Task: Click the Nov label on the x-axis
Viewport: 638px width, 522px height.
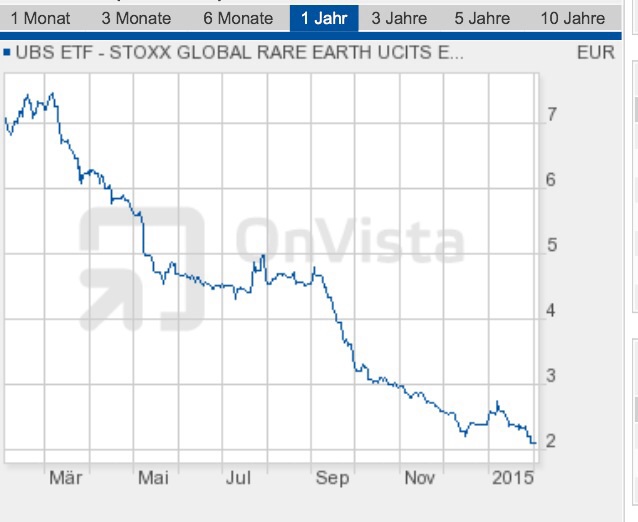Action: [x=420, y=478]
